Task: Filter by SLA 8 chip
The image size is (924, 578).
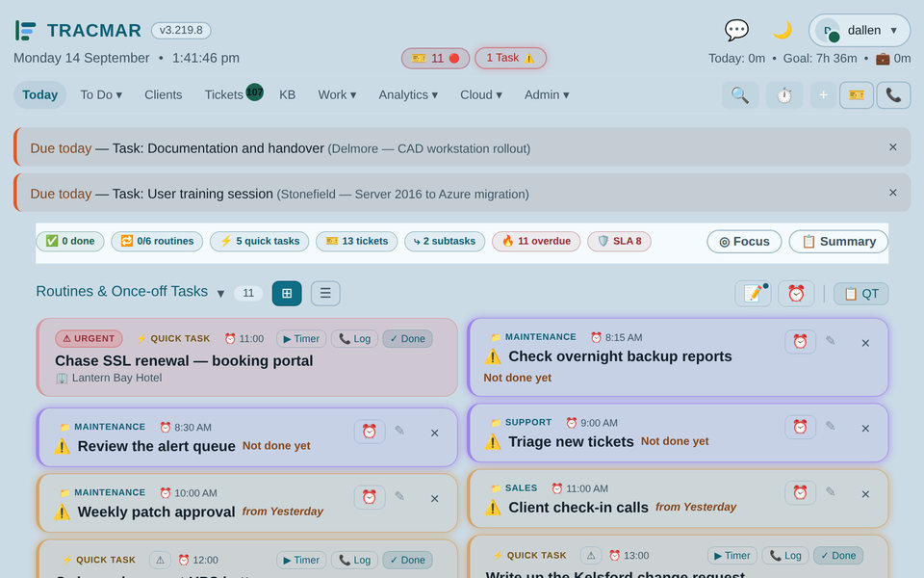Action: pos(619,241)
